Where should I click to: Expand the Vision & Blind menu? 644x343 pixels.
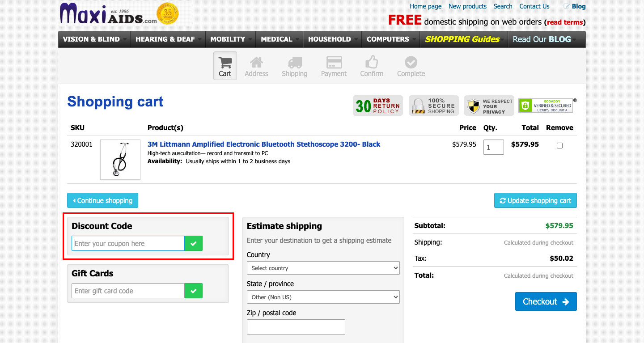[x=94, y=39]
